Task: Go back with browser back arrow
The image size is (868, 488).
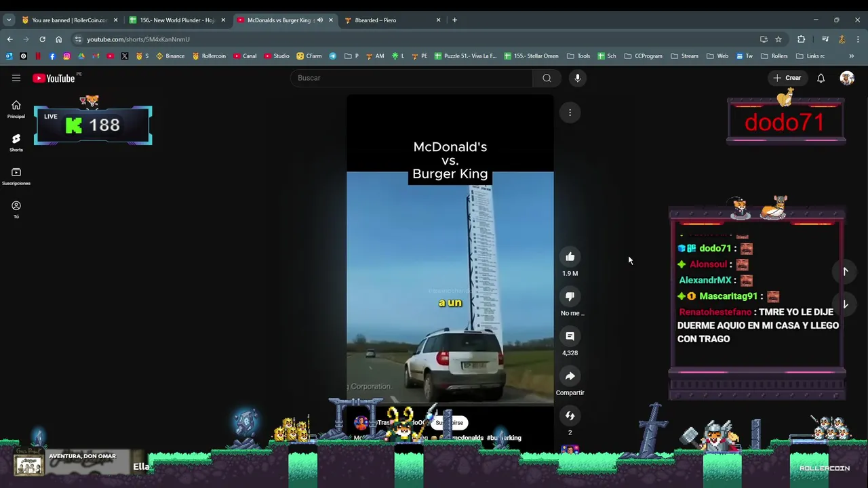Action: [9, 39]
